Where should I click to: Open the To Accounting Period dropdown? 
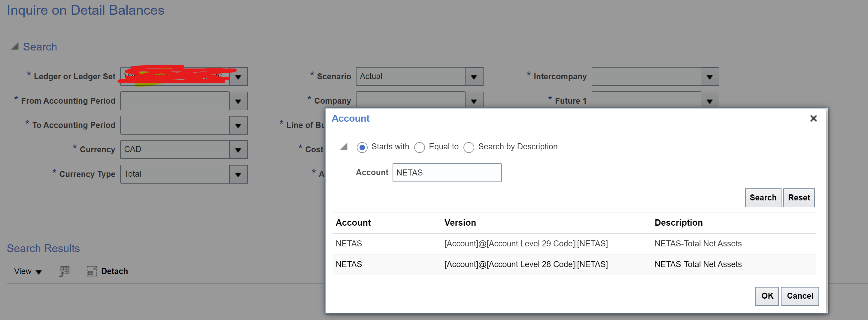(238, 125)
